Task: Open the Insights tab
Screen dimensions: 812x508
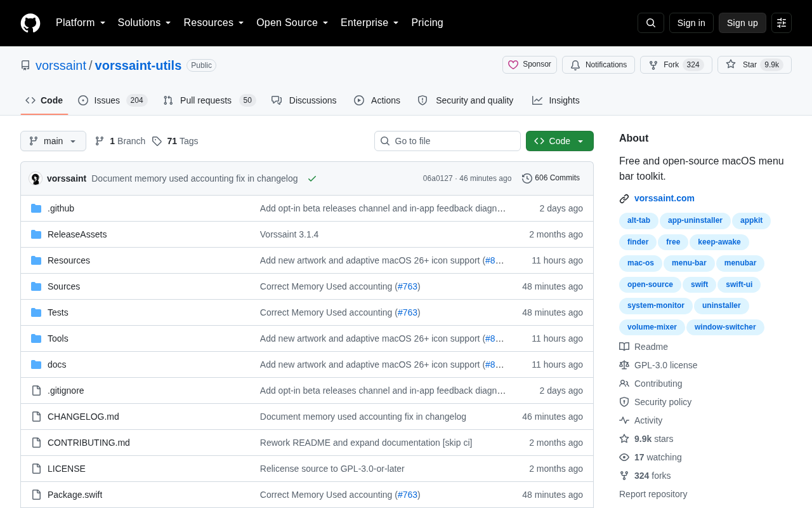Action: coord(556,100)
